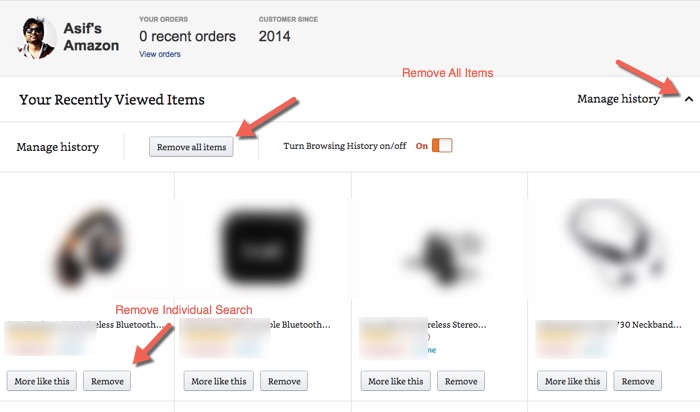Click the Manage history expander label
The width and height of the screenshot is (700, 412).
pos(618,99)
